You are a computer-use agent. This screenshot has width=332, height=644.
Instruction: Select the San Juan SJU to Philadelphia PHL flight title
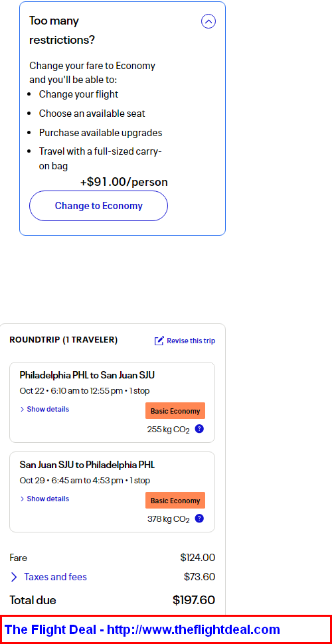87,465
